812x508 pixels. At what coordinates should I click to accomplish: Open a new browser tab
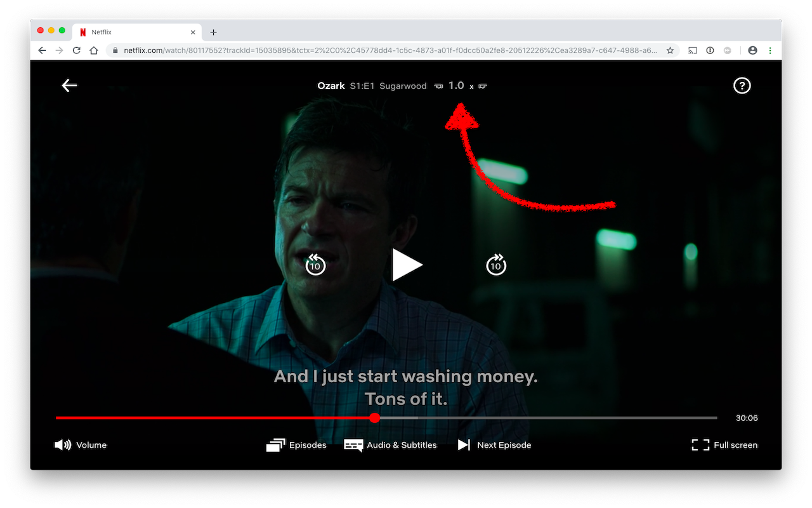click(x=213, y=32)
